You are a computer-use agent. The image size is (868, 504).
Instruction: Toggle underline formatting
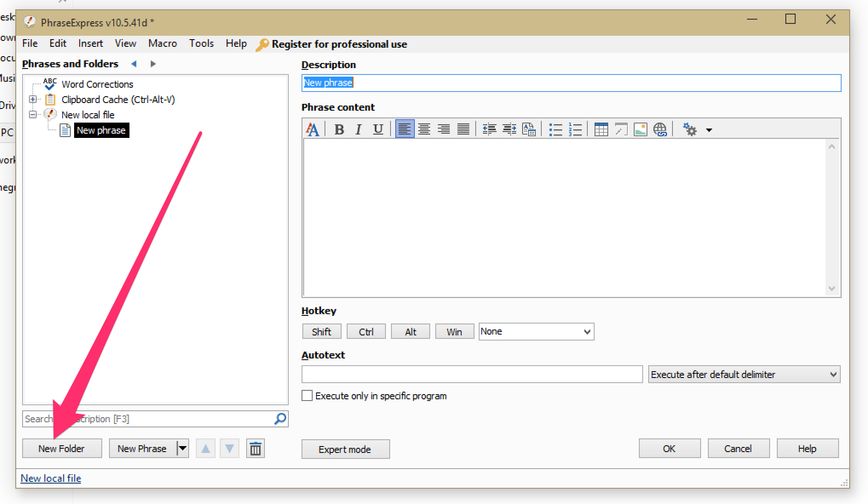click(x=378, y=129)
